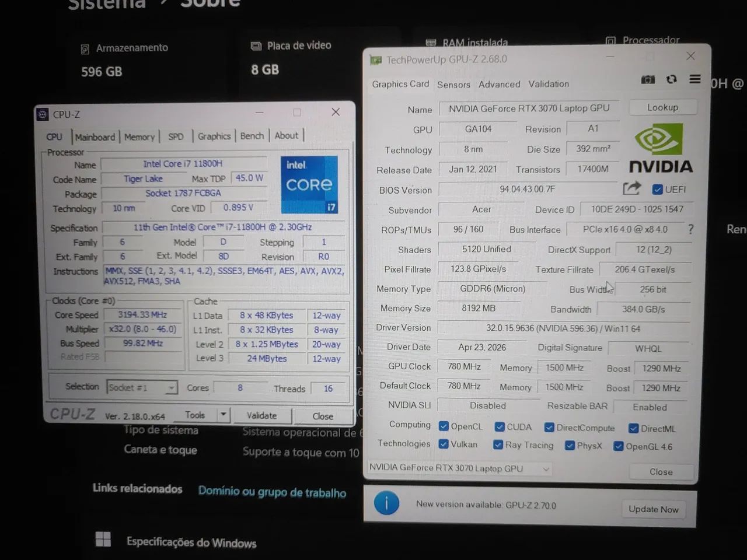Click the GPU name field RTX 3070

point(529,108)
